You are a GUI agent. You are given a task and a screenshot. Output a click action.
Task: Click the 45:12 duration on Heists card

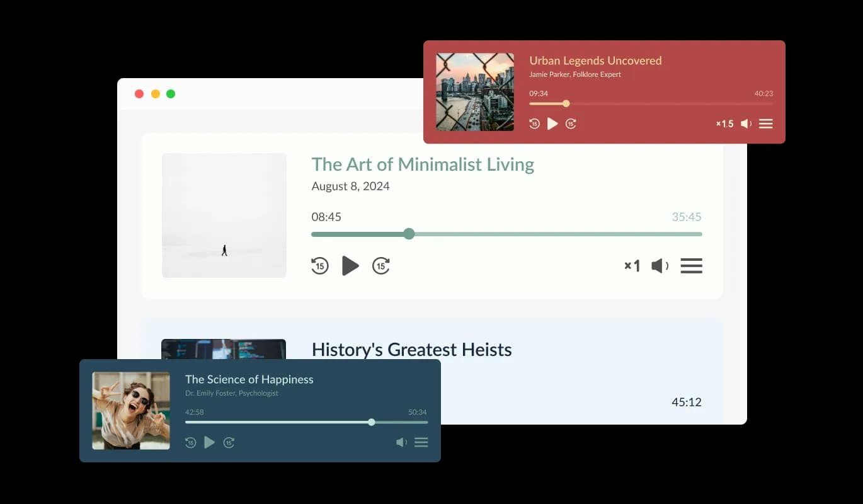pos(687,402)
